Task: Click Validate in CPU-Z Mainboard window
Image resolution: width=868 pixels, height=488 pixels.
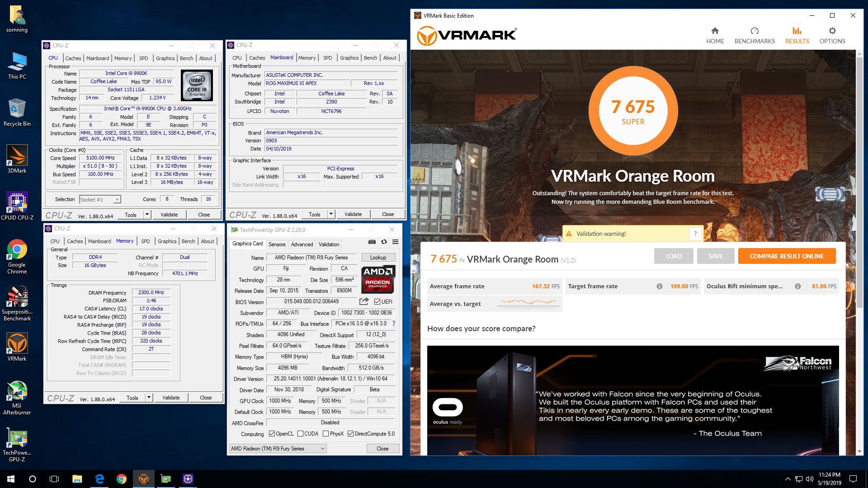Action: point(353,214)
